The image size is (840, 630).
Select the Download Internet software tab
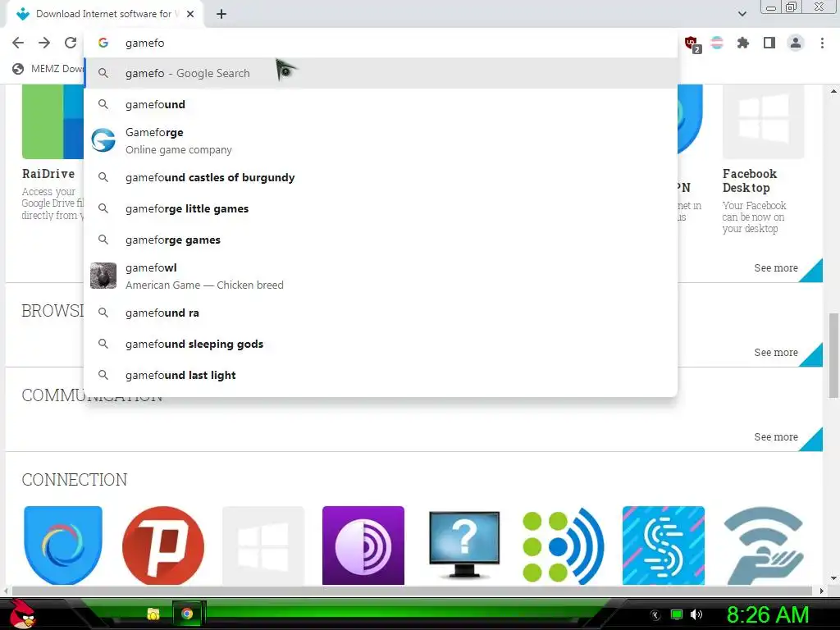[105, 14]
